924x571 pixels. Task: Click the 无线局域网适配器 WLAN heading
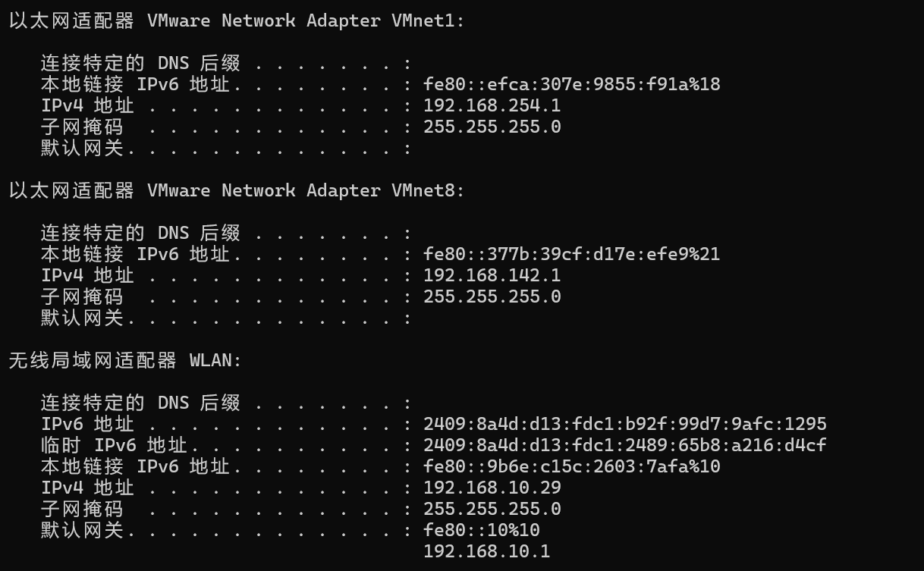125,360
